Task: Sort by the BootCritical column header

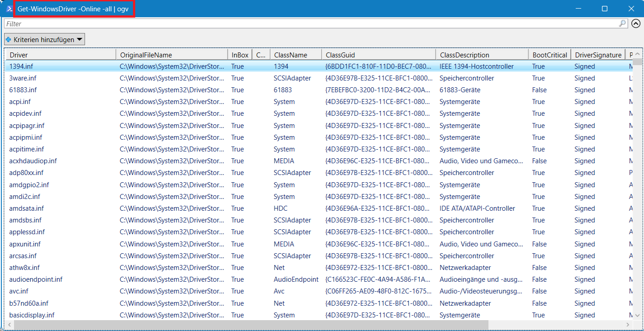Action: click(x=549, y=55)
